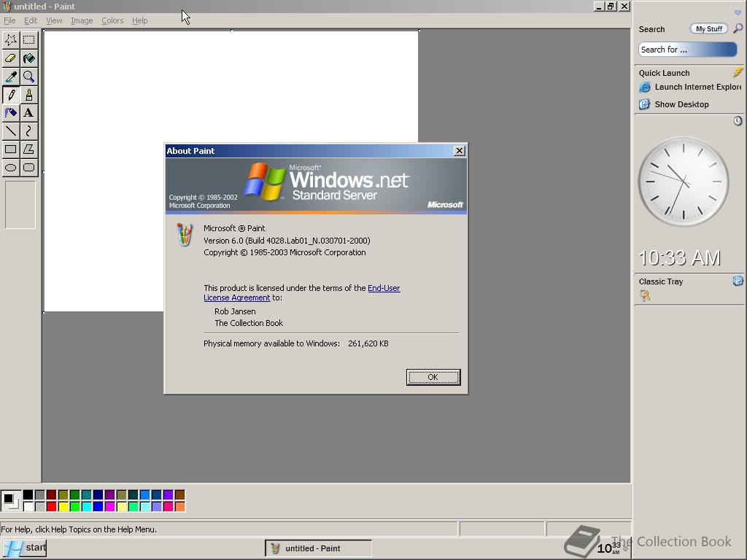Screen dimensions: 747x560
Task: Close the About Paint dialog
Action: 460,151
